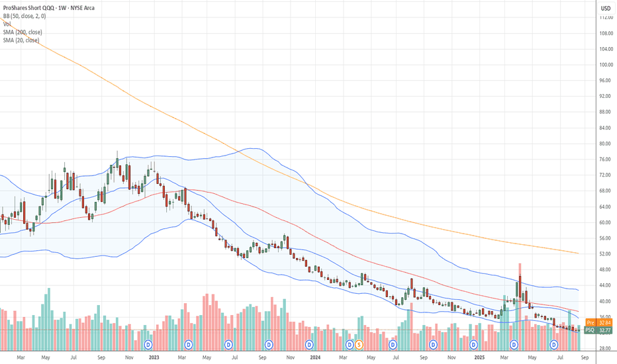Viewport: 617px width, 364px height.
Task: Click dividend marker near the Mar 2025 label
Action: pyautogui.click(x=514, y=345)
